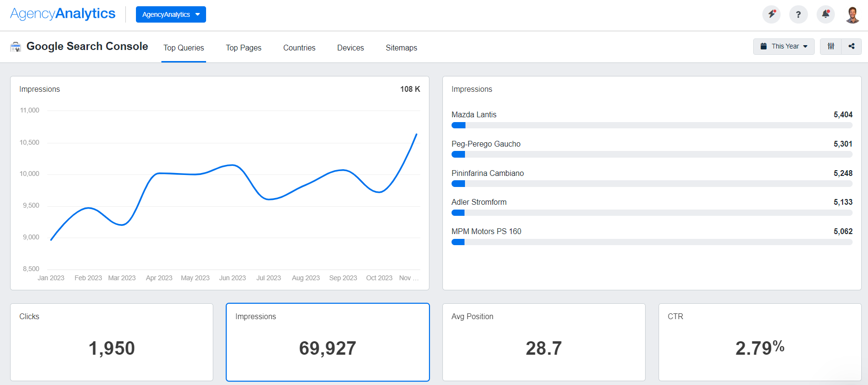The width and height of the screenshot is (868, 385).
Task: Click the Google Search Console integration icon
Action: pyautogui.click(x=16, y=47)
